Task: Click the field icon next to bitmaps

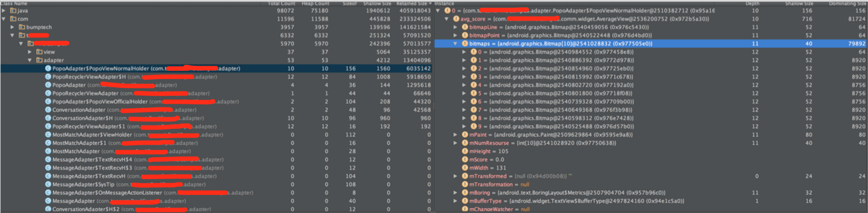Action: [x=465, y=44]
